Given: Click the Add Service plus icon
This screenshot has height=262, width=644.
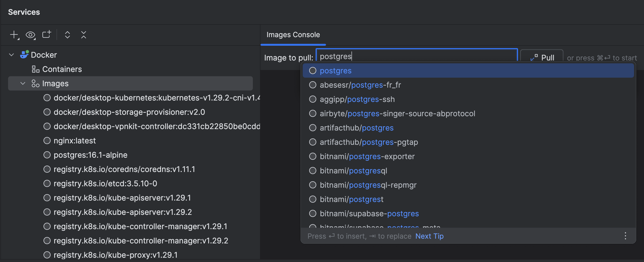Looking at the screenshot, I should 14,35.
